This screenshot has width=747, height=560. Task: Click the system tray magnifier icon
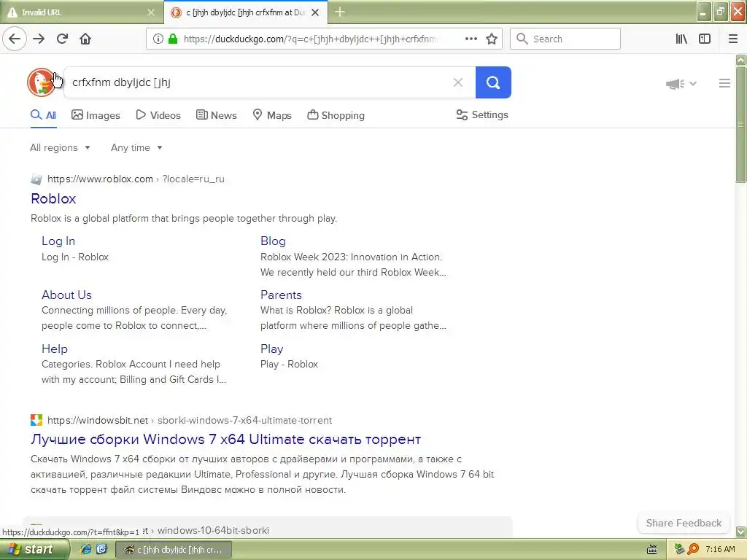pyautogui.click(x=693, y=550)
